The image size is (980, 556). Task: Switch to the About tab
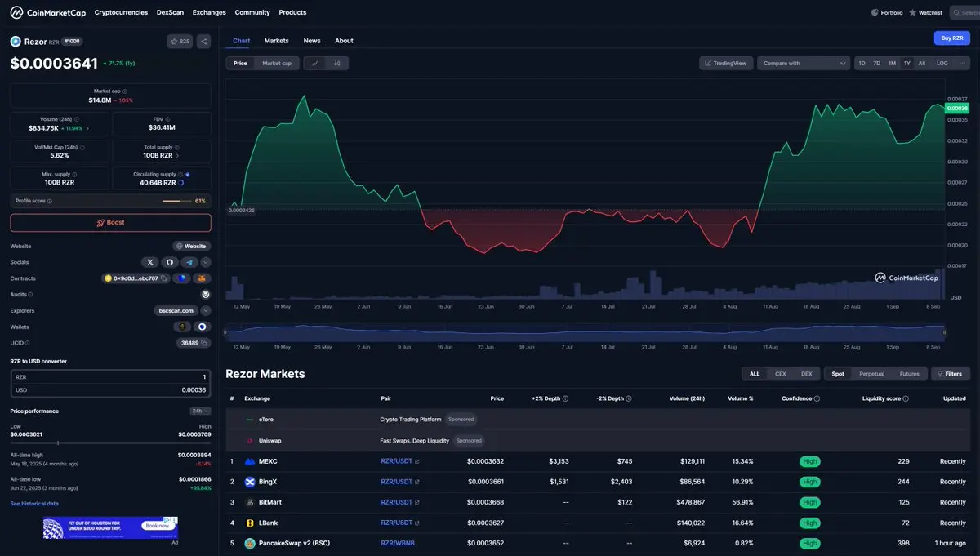click(344, 40)
